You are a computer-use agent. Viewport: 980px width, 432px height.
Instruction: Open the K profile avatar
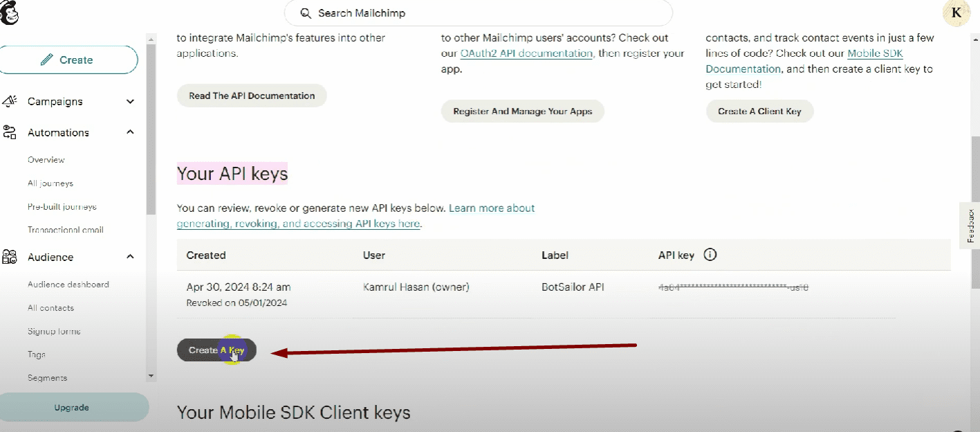(956, 12)
